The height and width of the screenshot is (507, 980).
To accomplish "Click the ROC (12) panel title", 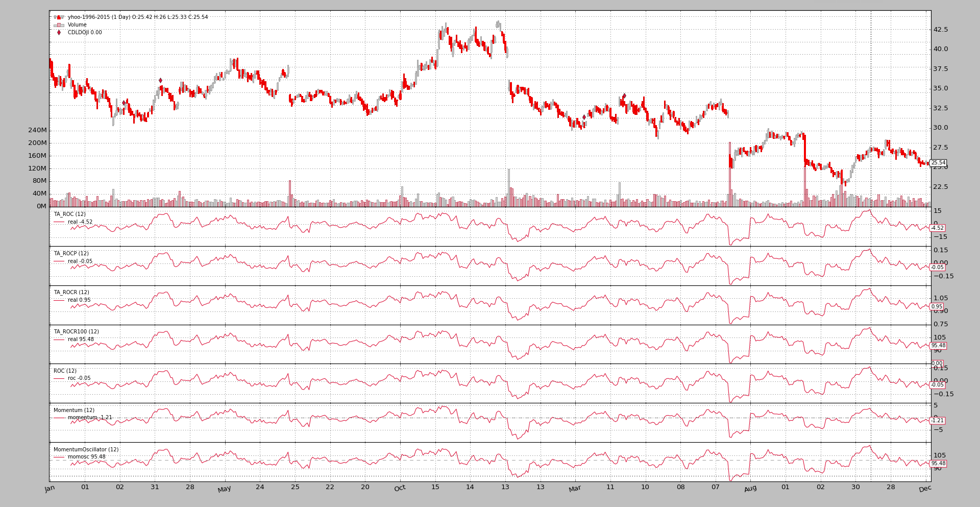I will pos(65,371).
